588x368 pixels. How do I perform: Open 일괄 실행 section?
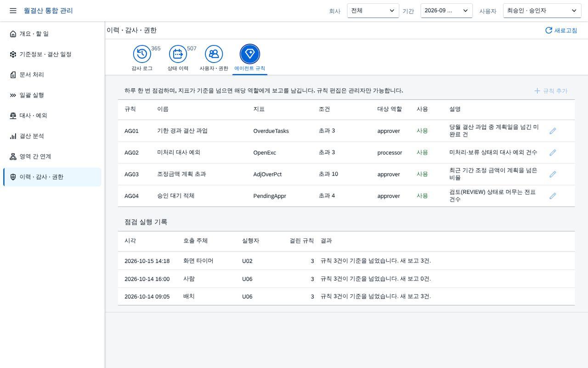[52, 95]
